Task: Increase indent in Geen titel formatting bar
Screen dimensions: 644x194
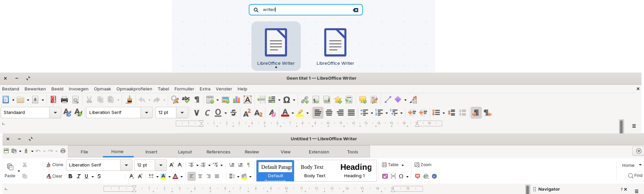Action: tap(412, 113)
